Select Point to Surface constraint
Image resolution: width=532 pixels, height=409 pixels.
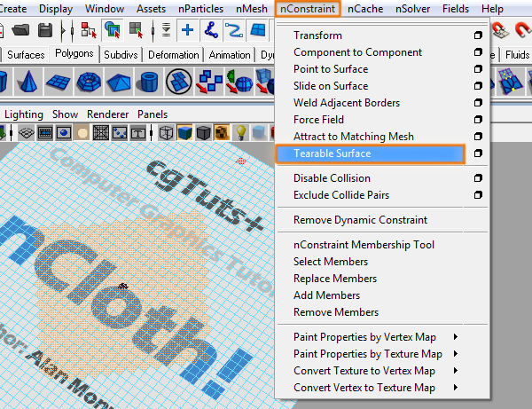coord(331,69)
